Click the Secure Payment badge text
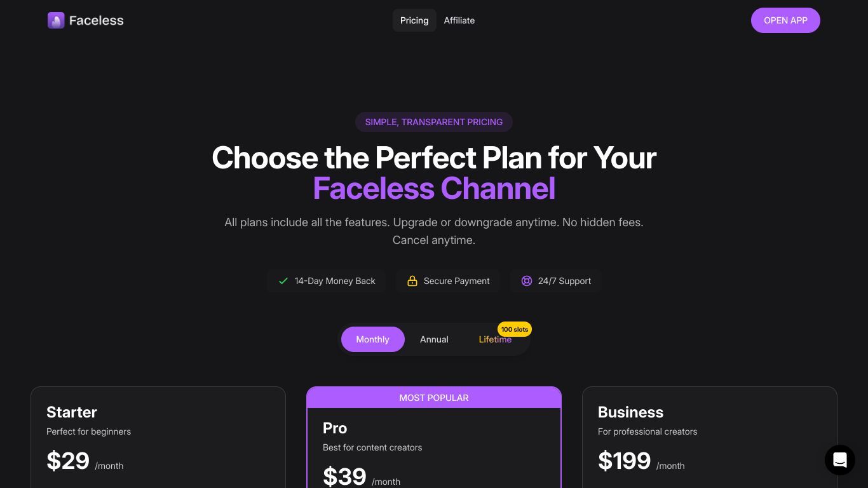Image resolution: width=868 pixels, height=488 pixels. coord(457,281)
